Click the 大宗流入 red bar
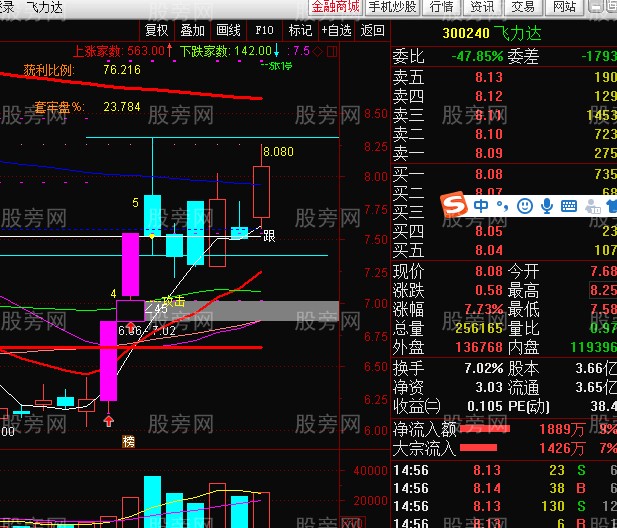This screenshot has width=617, height=528. tap(478, 448)
